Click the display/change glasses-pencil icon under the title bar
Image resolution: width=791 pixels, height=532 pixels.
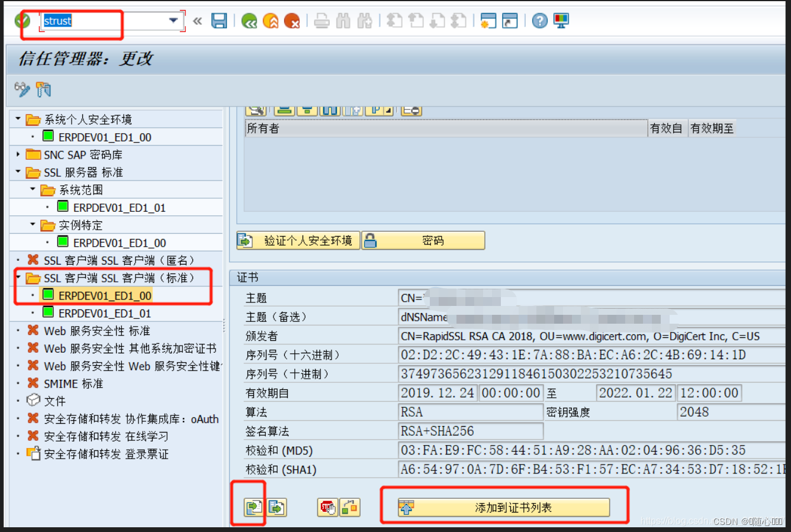point(21,89)
